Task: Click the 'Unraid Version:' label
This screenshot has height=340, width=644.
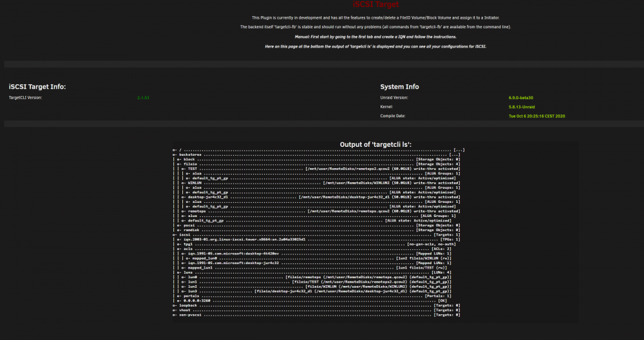Action: pyautogui.click(x=394, y=98)
